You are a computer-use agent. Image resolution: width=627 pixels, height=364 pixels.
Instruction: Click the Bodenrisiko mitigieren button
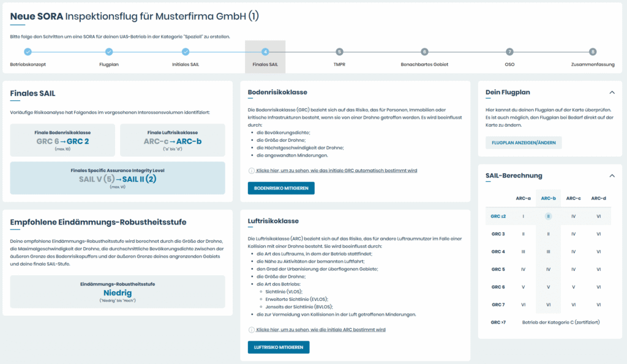[281, 188]
